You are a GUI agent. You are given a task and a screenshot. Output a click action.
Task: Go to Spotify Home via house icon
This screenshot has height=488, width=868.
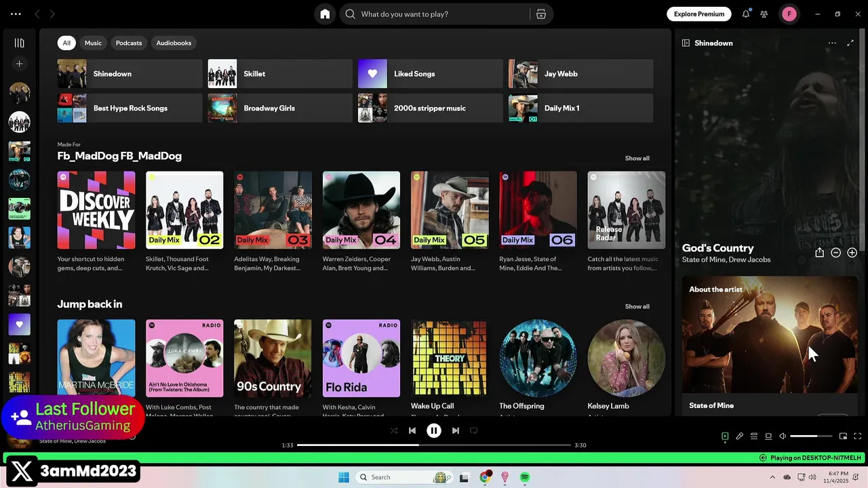(325, 14)
